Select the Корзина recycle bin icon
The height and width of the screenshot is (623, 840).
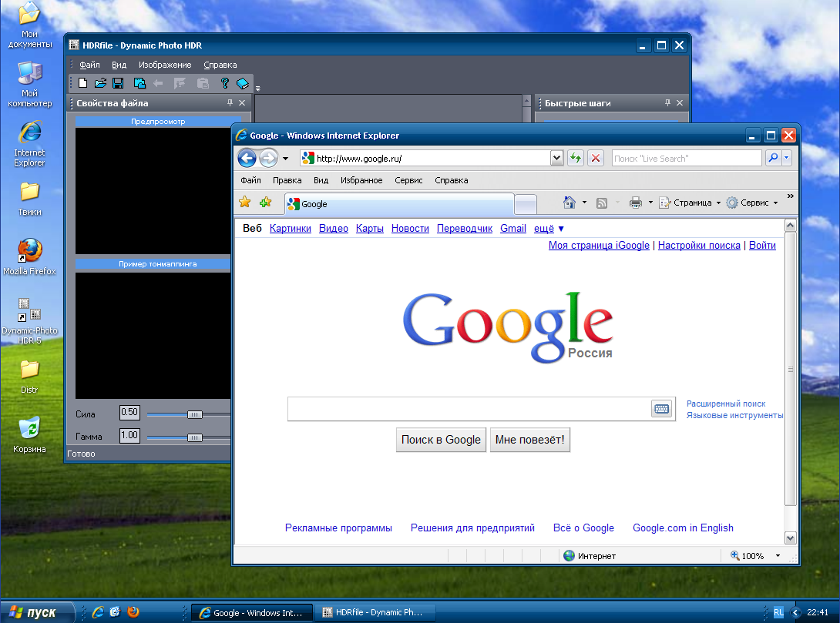29,435
